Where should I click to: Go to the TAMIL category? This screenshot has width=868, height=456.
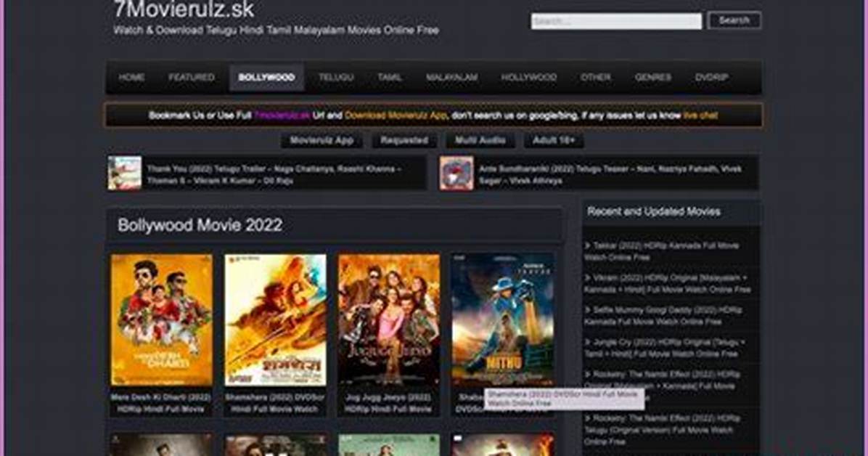click(389, 78)
